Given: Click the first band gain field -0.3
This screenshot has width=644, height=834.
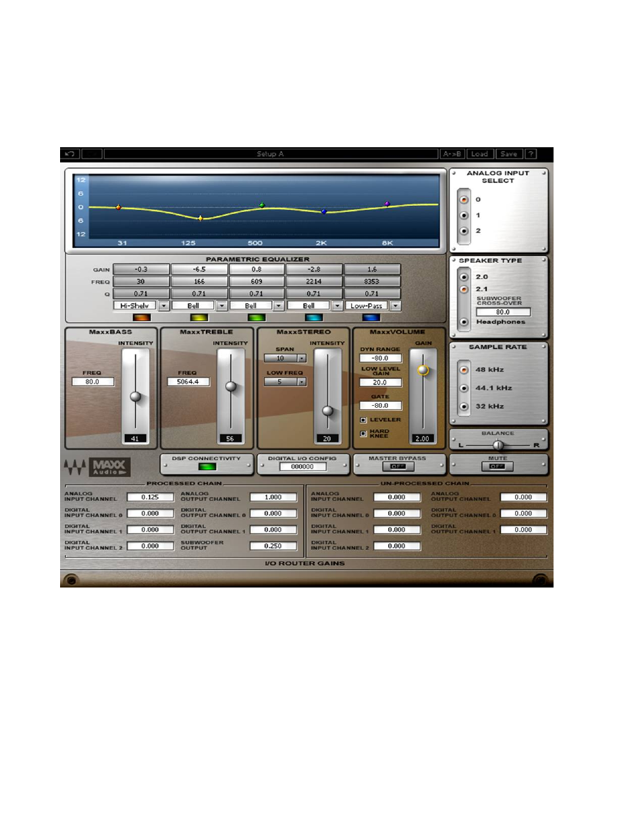Looking at the screenshot, I should 141,269.
